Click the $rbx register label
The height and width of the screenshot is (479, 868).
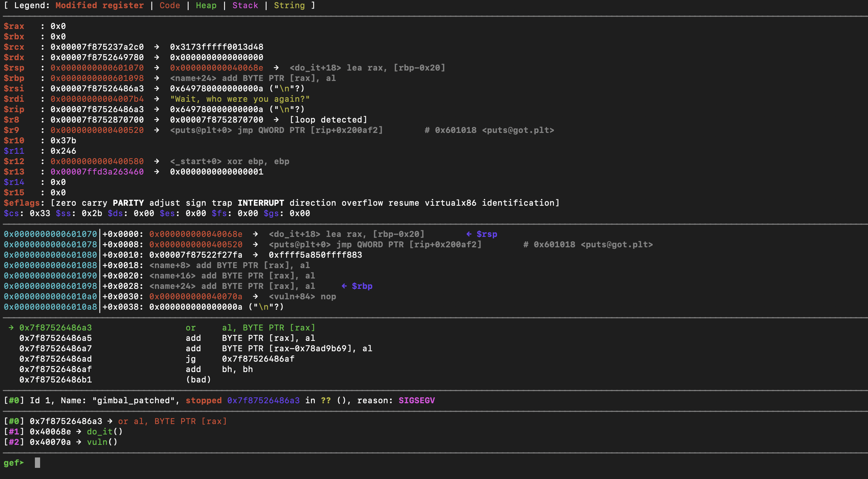point(14,37)
